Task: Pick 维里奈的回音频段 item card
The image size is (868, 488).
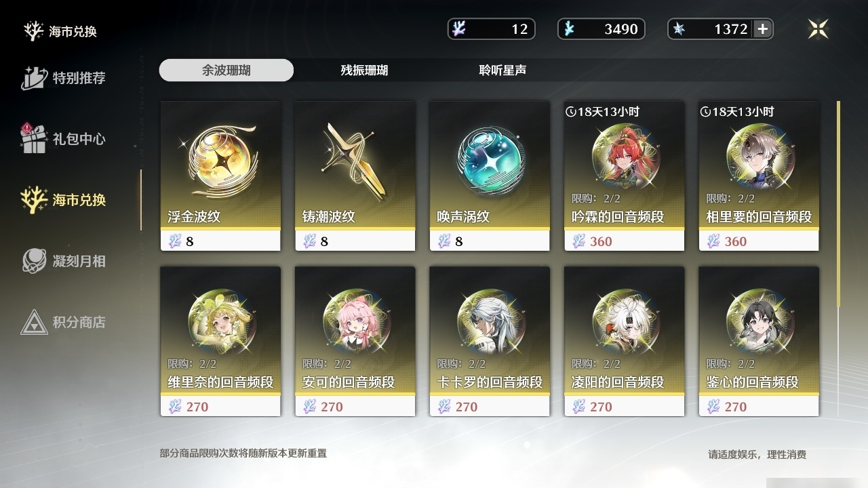Action: pyautogui.click(x=220, y=341)
